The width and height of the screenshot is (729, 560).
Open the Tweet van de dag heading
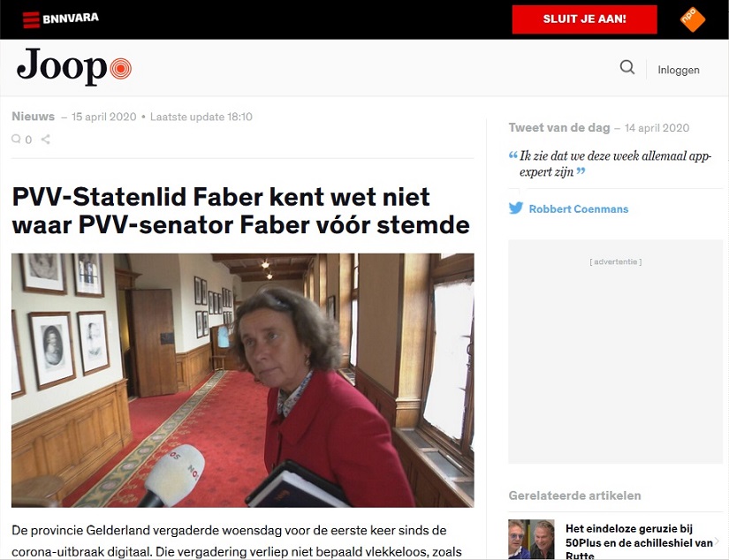point(559,127)
